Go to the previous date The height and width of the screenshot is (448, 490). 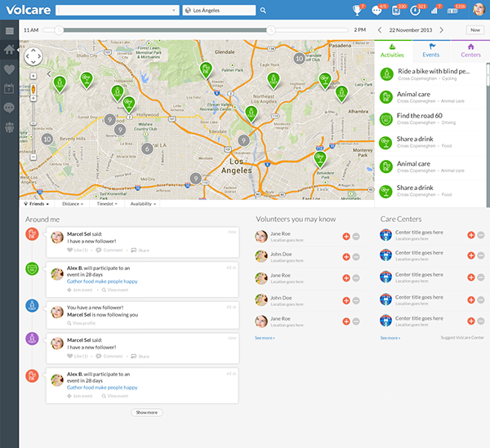point(380,30)
